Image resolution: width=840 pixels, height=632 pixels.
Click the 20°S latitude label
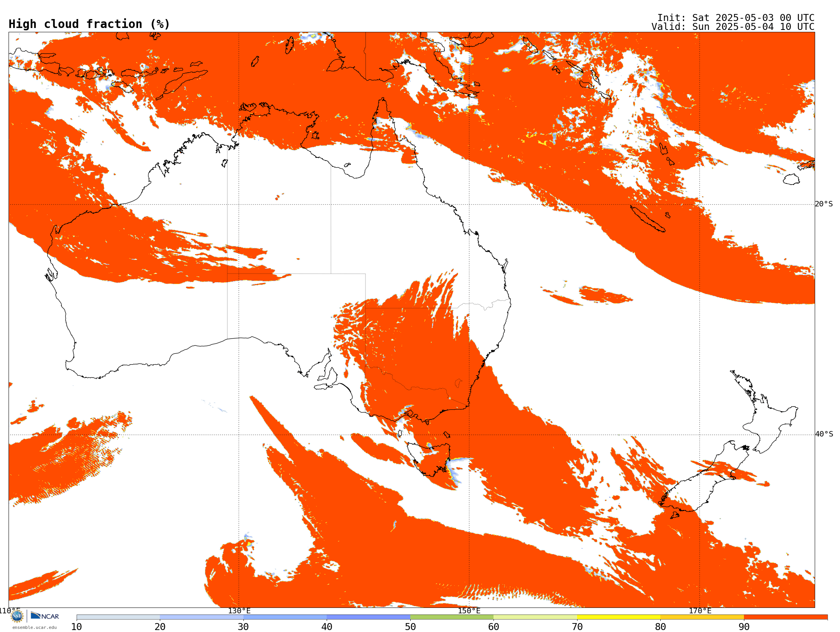pyautogui.click(x=824, y=204)
